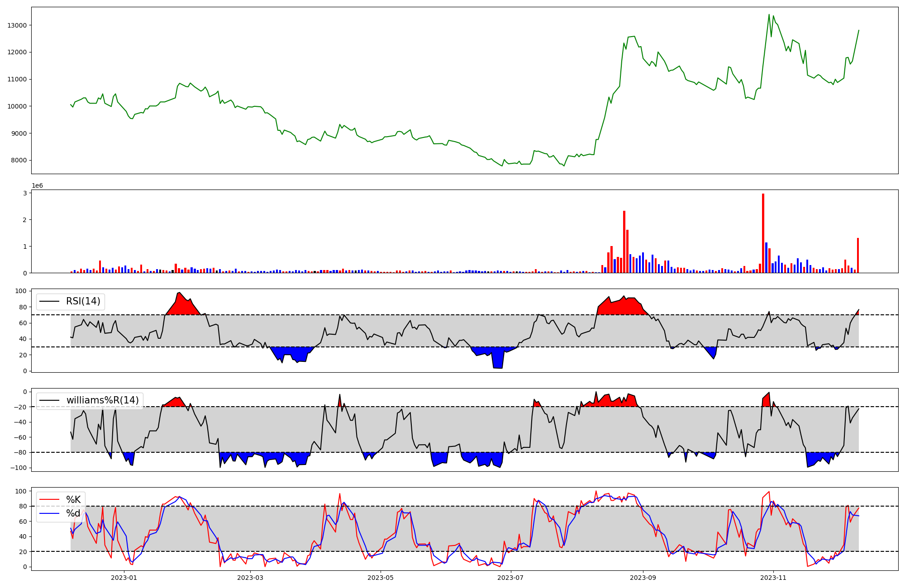
Task: Click the 1e6 volume scale label
Action: 37,186
